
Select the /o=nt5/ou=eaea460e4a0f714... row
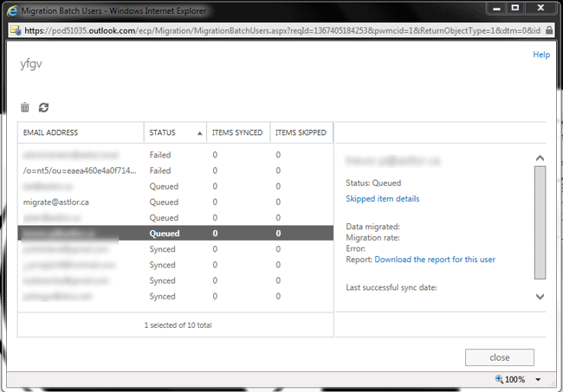coord(176,170)
